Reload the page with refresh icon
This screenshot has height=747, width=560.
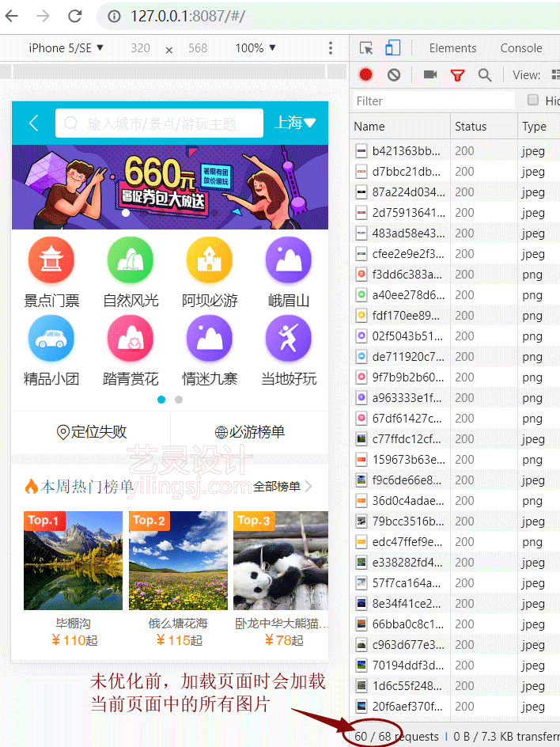pos(75,16)
